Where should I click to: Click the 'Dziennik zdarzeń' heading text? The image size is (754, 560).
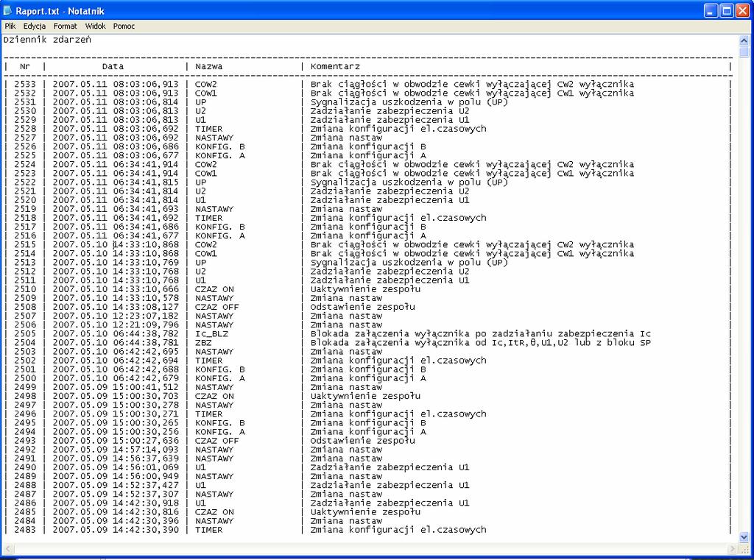(47, 40)
